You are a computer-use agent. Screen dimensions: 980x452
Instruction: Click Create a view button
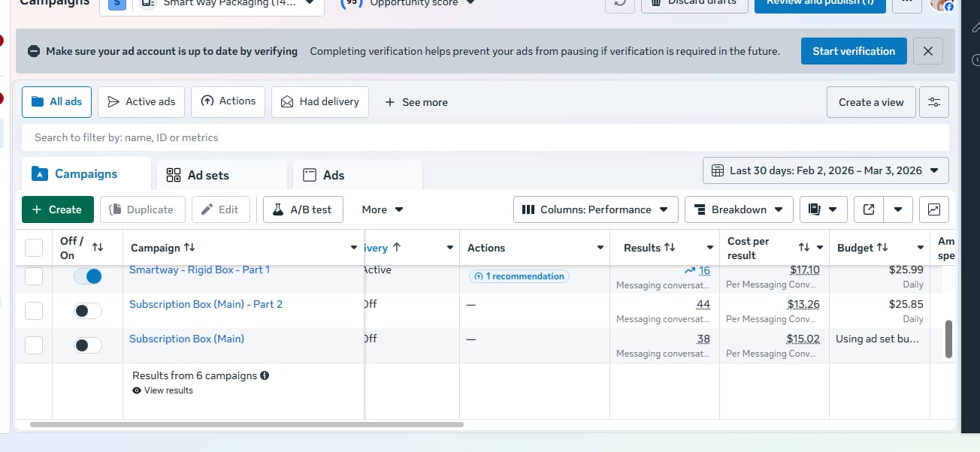871,102
